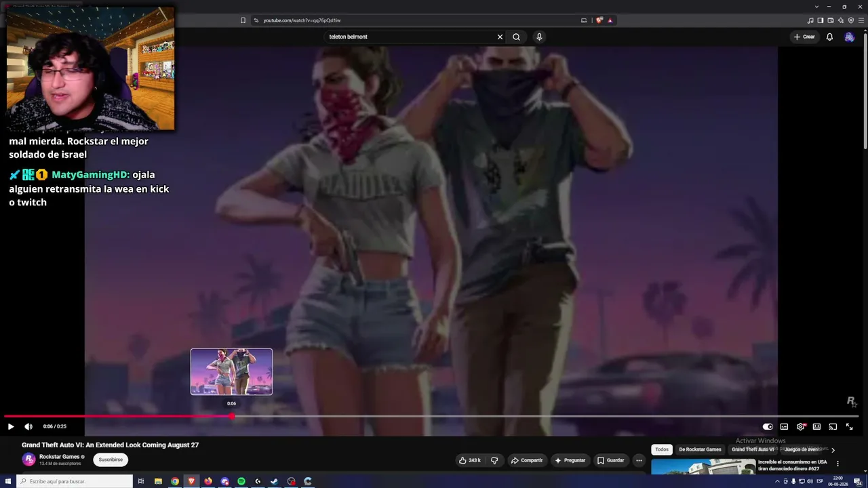Open the player settings gear
The height and width of the screenshot is (488, 868).
[x=801, y=426]
